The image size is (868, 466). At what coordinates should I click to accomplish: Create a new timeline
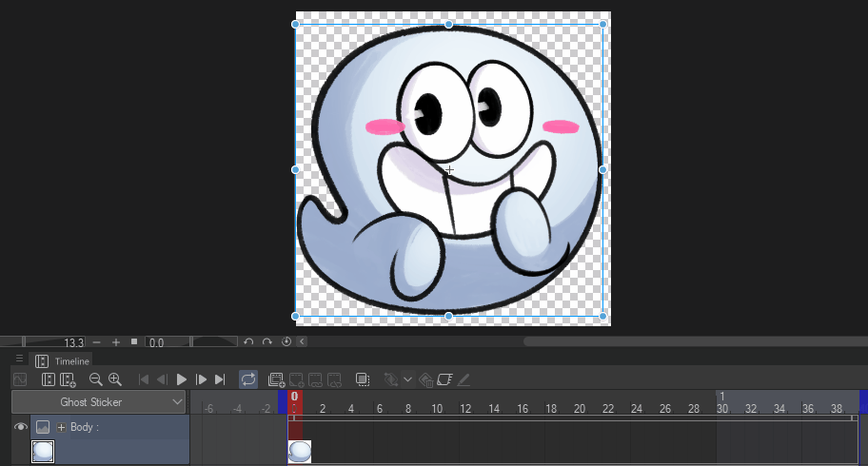pyautogui.click(x=68, y=379)
